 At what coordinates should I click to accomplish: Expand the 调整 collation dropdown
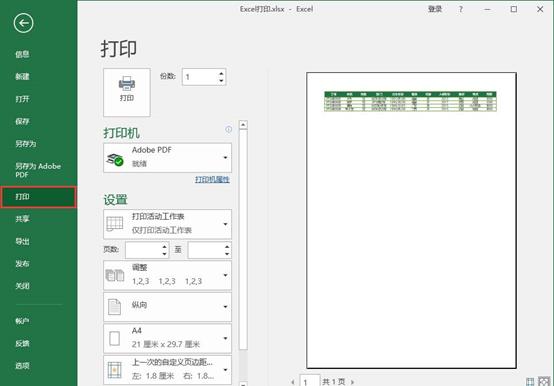click(167, 275)
